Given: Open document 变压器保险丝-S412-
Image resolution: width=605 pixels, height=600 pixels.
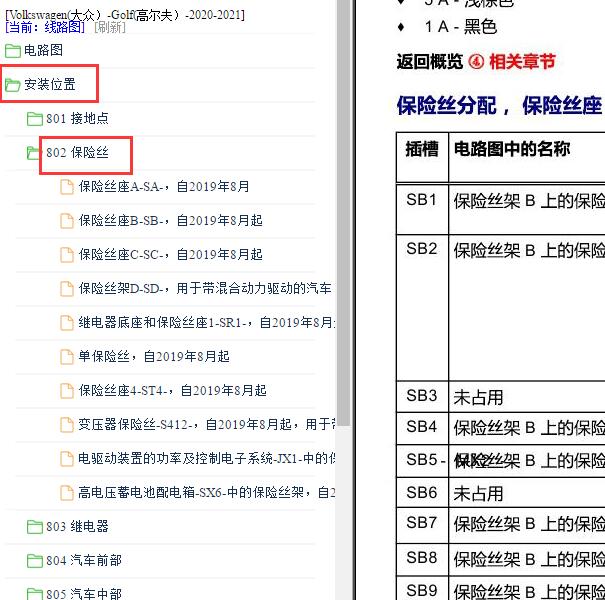Looking at the screenshot, I should click(206, 424).
